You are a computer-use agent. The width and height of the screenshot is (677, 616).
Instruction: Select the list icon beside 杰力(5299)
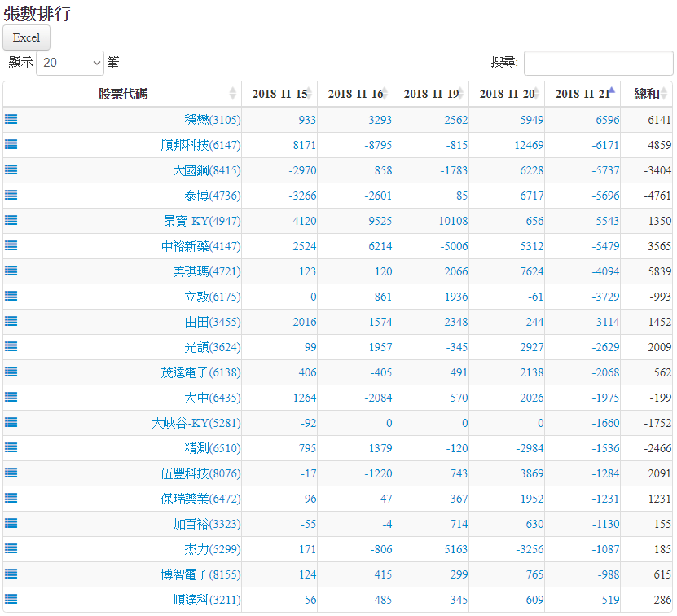11,548
